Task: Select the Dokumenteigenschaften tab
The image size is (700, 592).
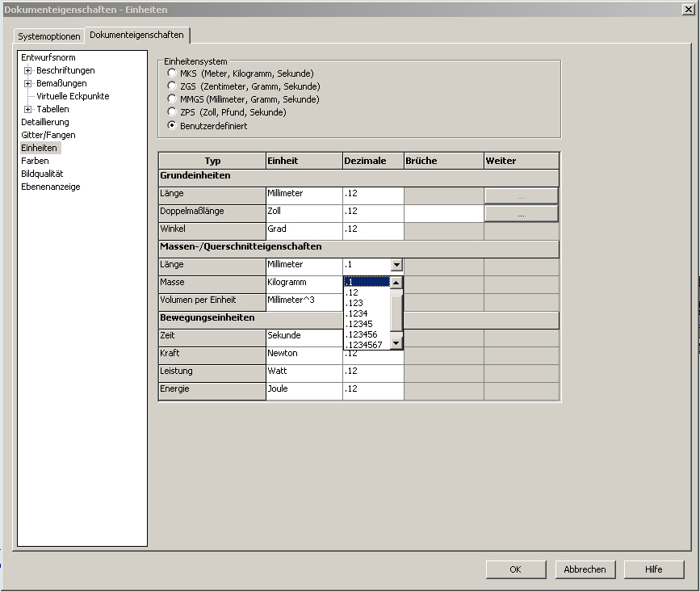Action: (x=136, y=35)
